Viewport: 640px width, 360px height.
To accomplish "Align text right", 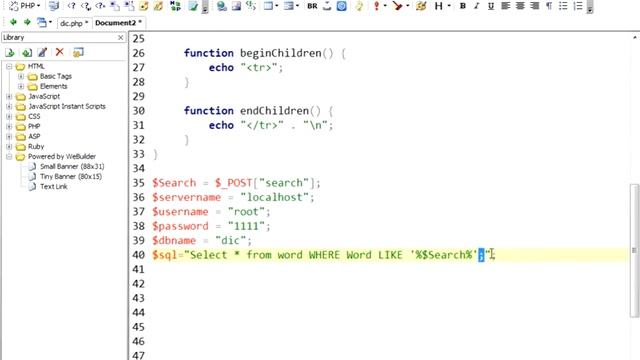I will coord(534,6).
